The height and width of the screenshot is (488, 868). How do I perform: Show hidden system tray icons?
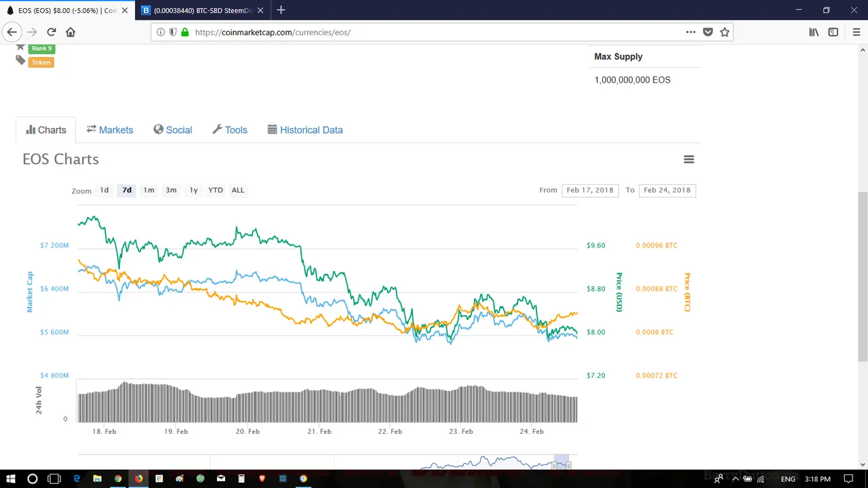coord(735,479)
